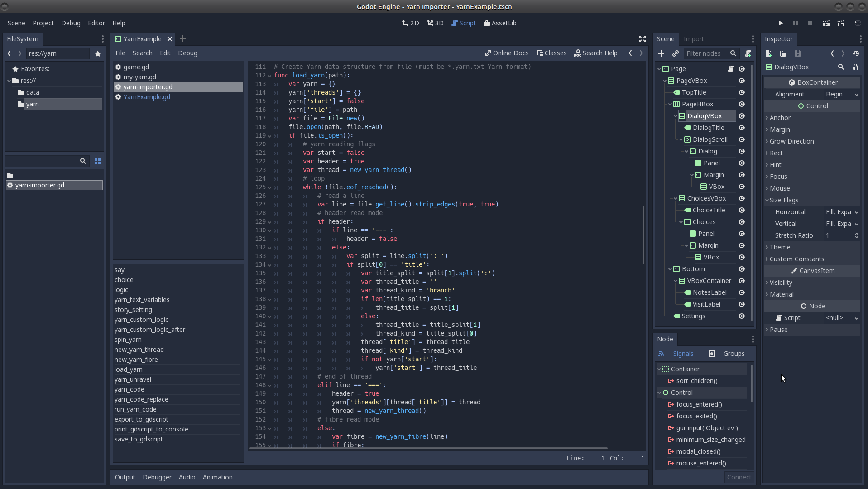Pause the running scene
The image size is (868, 489).
click(796, 23)
